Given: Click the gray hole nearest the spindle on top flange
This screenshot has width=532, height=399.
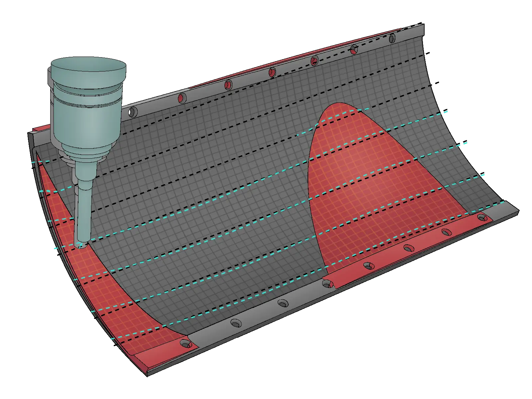Looking at the screenshot, I should 133,112.
